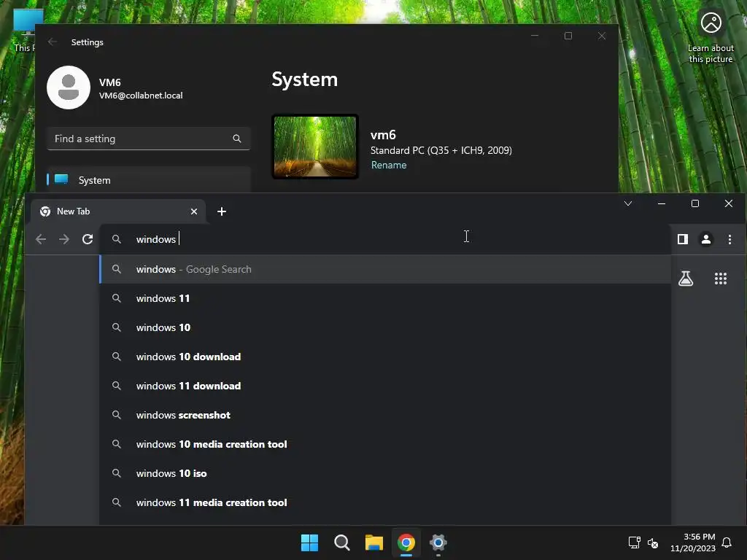This screenshot has height=560, width=747.
Task: Minimize the Chrome window
Action: point(661,203)
